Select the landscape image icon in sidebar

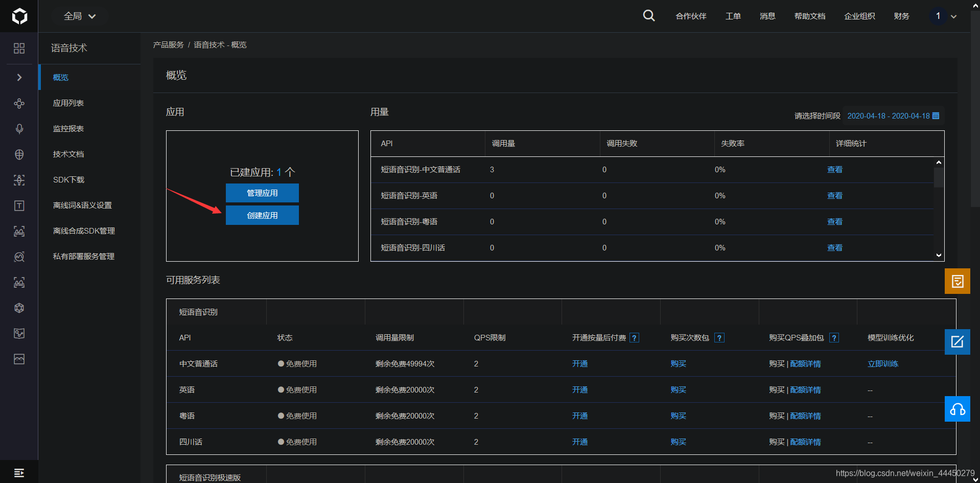pyautogui.click(x=19, y=359)
